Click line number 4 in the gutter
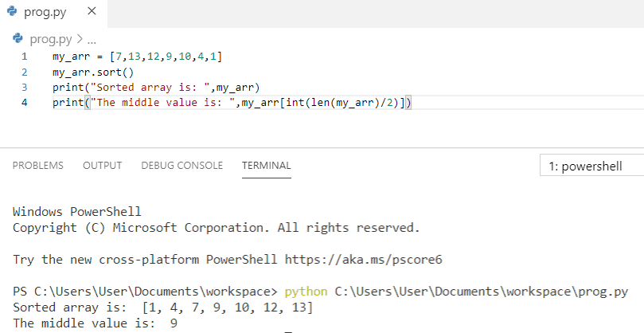Image resolution: width=644 pixels, height=333 pixels. [x=24, y=102]
